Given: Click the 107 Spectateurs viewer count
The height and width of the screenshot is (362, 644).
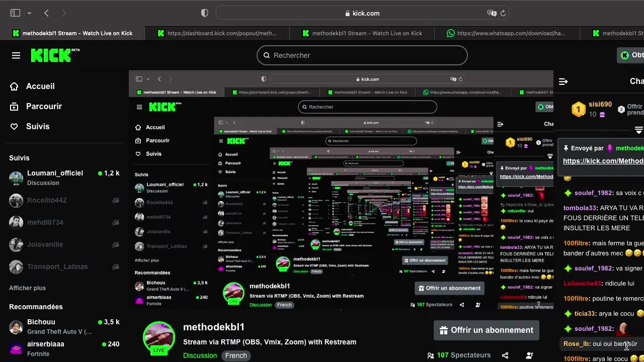Looking at the screenshot, I should (459, 355).
